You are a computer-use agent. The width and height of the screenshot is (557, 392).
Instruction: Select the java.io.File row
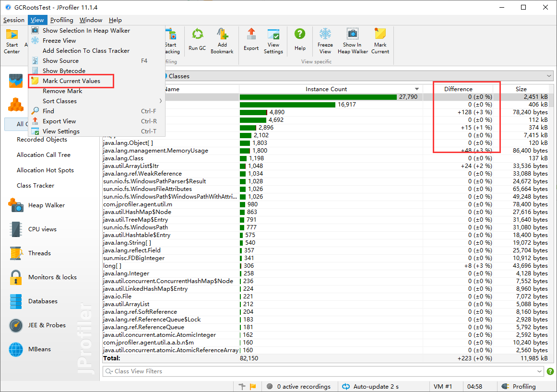click(x=325, y=297)
